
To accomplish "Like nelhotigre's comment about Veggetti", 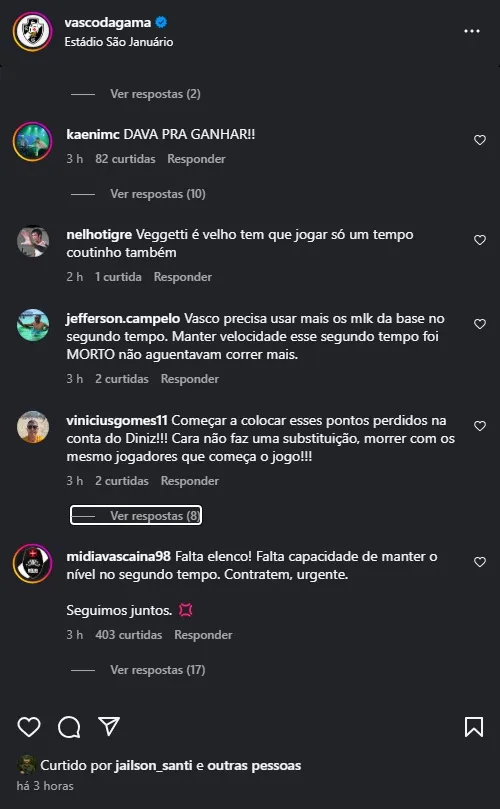I will coord(480,240).
